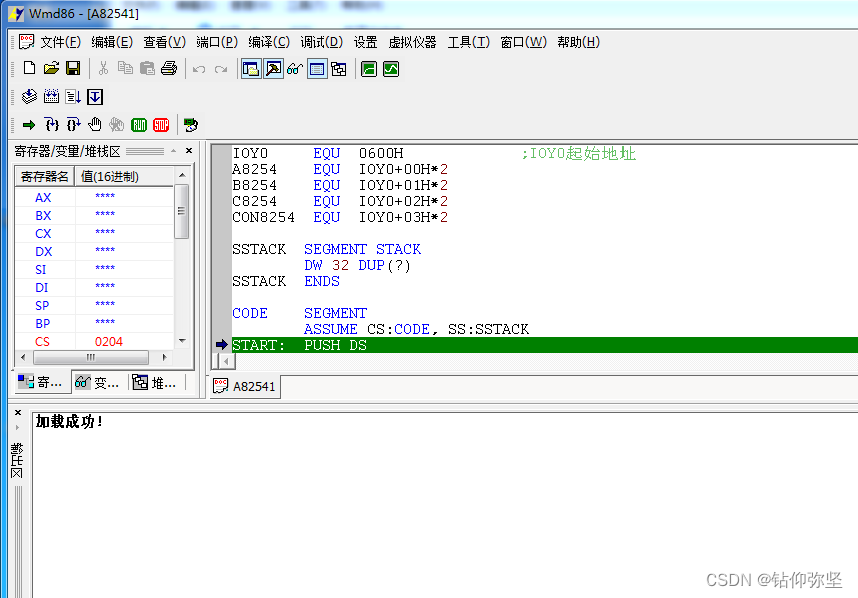Screen dimensions: 858x598
Task: Click the document icon left of 文件 menu
Action: (x=26, y=42)
